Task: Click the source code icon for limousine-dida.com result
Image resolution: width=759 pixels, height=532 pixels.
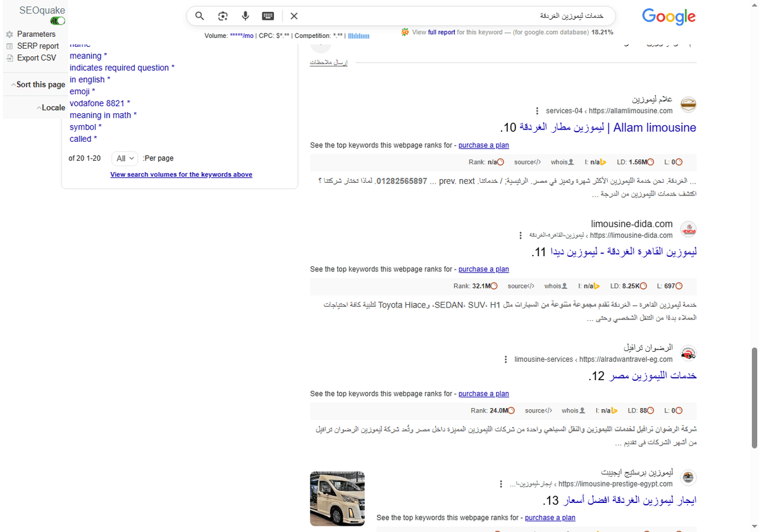Action: pyautogui.click(x=520, y=285)
